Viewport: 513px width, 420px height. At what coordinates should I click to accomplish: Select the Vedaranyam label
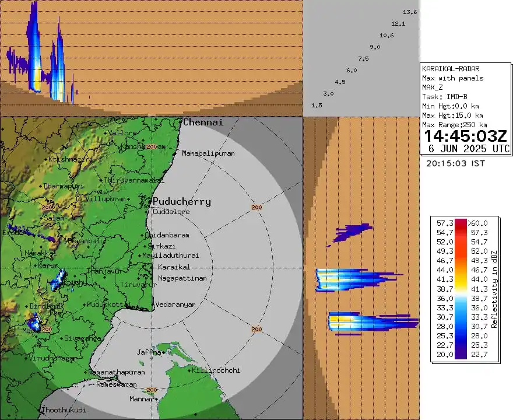click(x=175, y=304)
